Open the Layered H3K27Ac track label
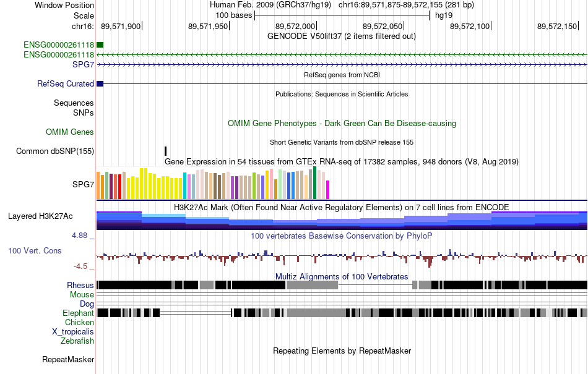 click(40, 216)
